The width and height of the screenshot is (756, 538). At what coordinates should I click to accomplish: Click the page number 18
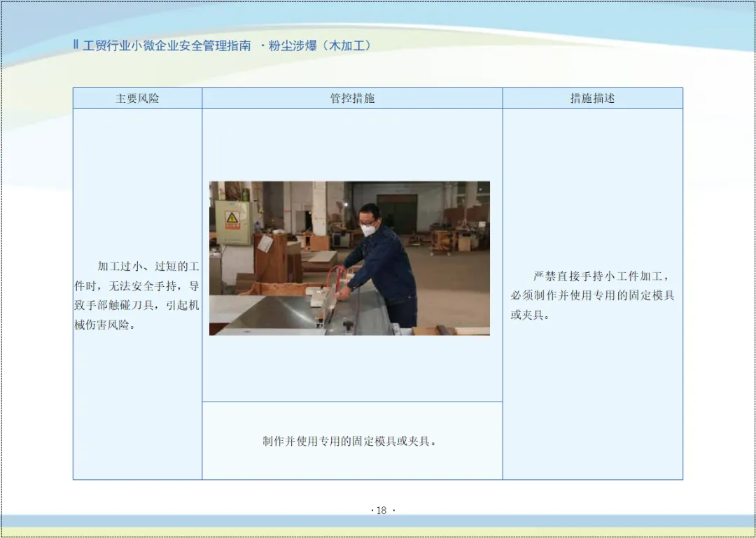pyautogui.click(x=382, y=511)
